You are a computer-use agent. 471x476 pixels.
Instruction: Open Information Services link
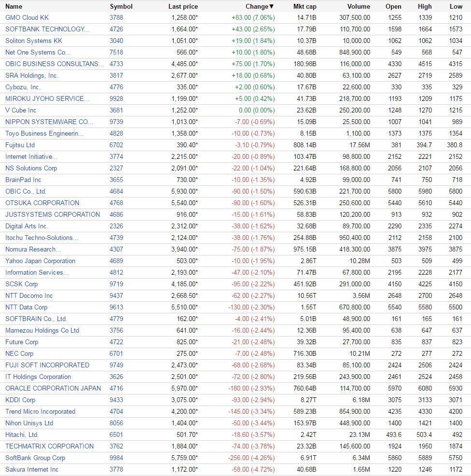(x=37, y=273)
